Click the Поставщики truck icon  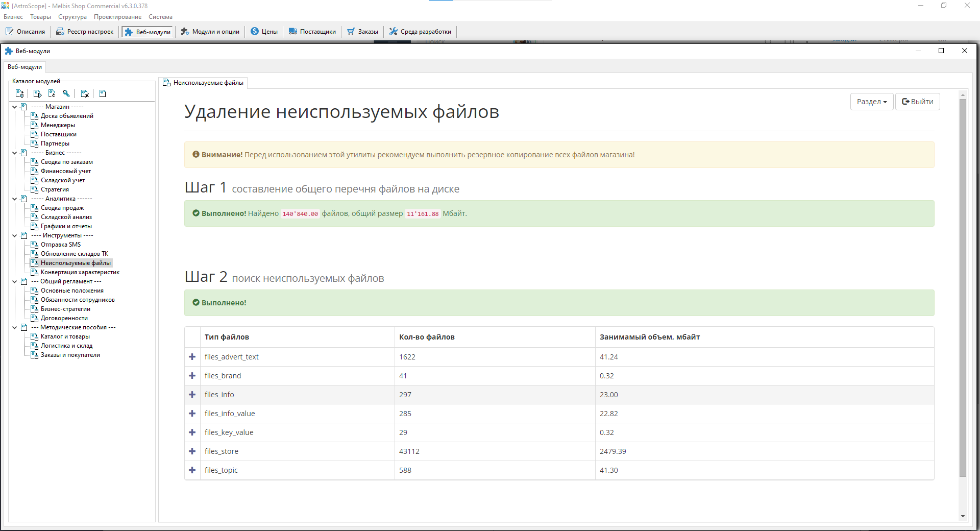pyautogui.click(x=292, y=32)
